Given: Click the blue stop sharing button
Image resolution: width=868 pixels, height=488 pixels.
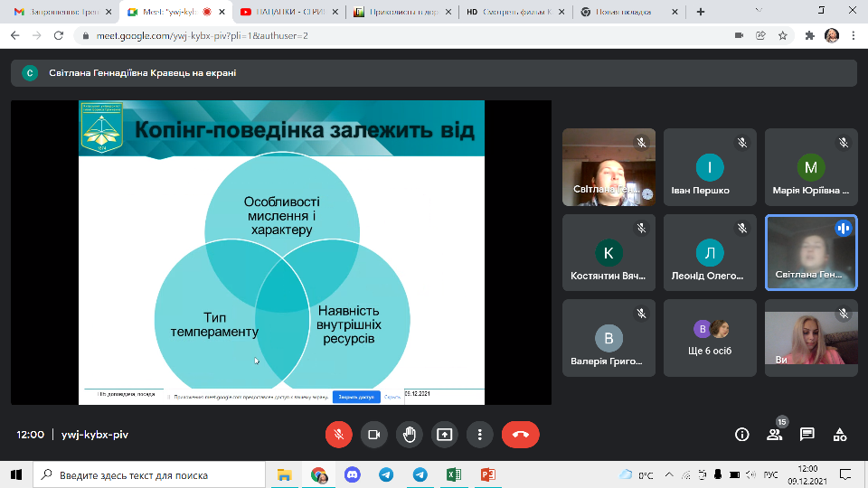Looking at the screenshot, I should pyautogui.click(x=355, y=396).
